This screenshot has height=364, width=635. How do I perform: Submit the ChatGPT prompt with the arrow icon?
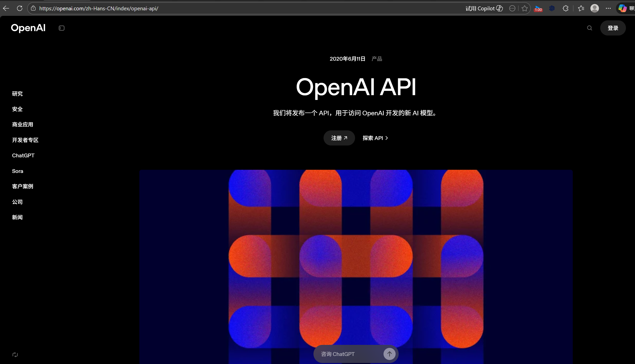click(x=389, y=354)
